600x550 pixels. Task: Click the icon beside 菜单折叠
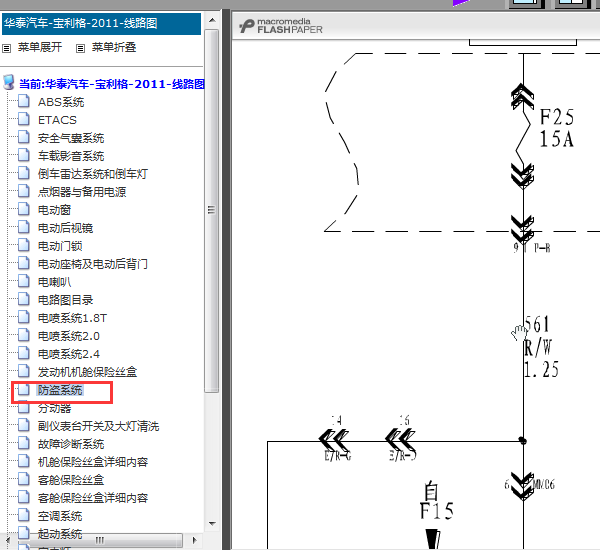[x=80, y=49]
